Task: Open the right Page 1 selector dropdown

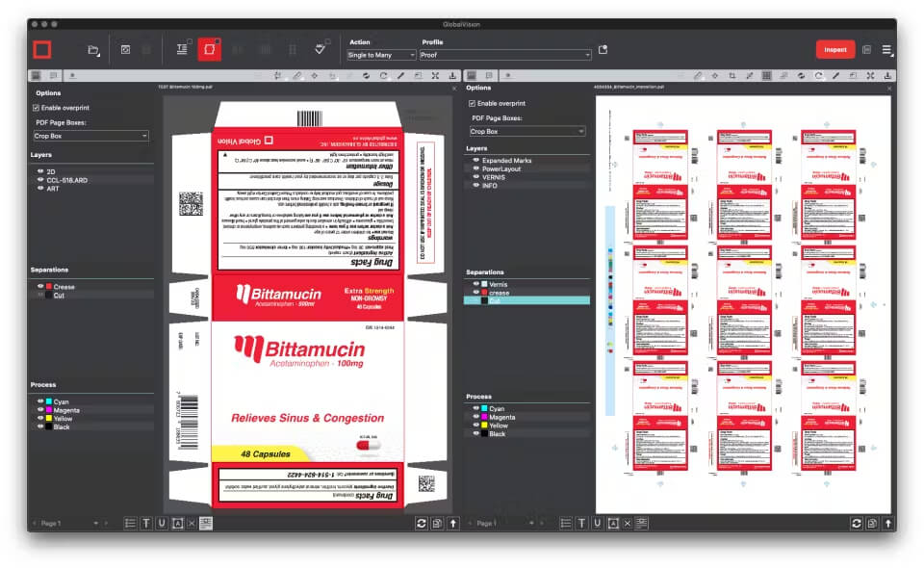Action: 531,523
